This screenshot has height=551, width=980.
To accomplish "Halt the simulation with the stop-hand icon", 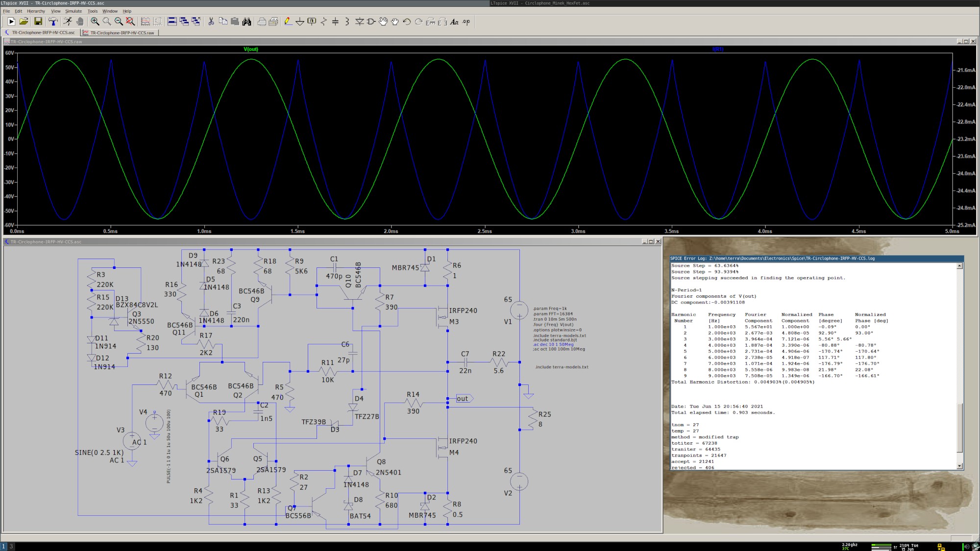I will (80, 22).
